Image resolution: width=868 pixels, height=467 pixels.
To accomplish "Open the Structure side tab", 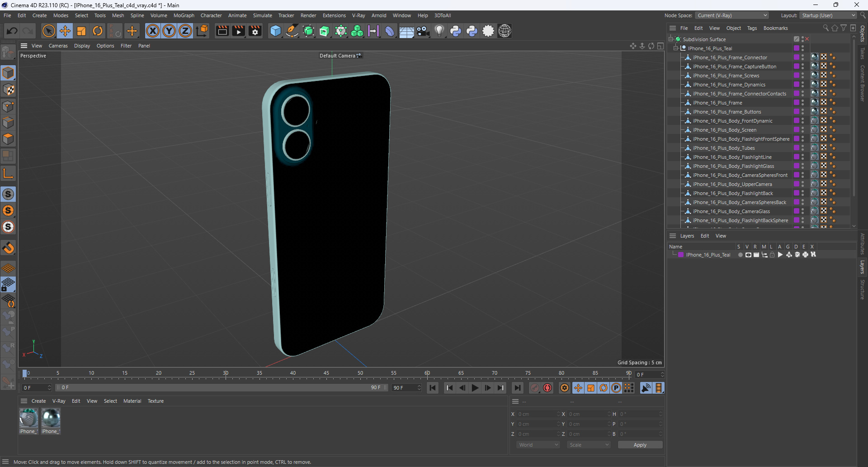I will pos(863,290).
